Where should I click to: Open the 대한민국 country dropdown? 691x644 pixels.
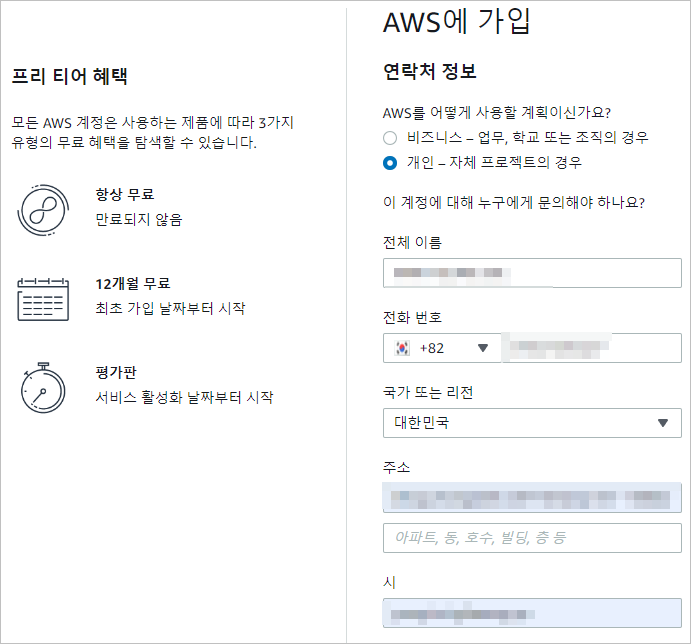pos(532,423)
